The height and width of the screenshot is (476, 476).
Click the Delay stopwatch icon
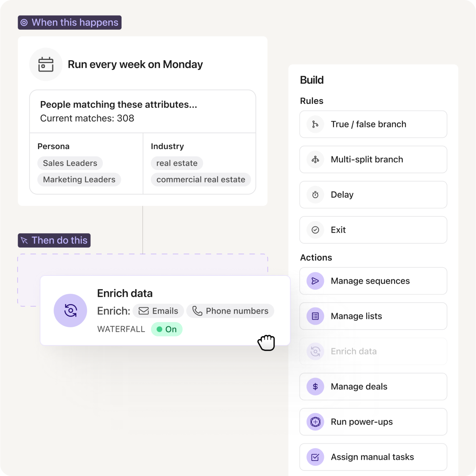(x=315, y=195)
